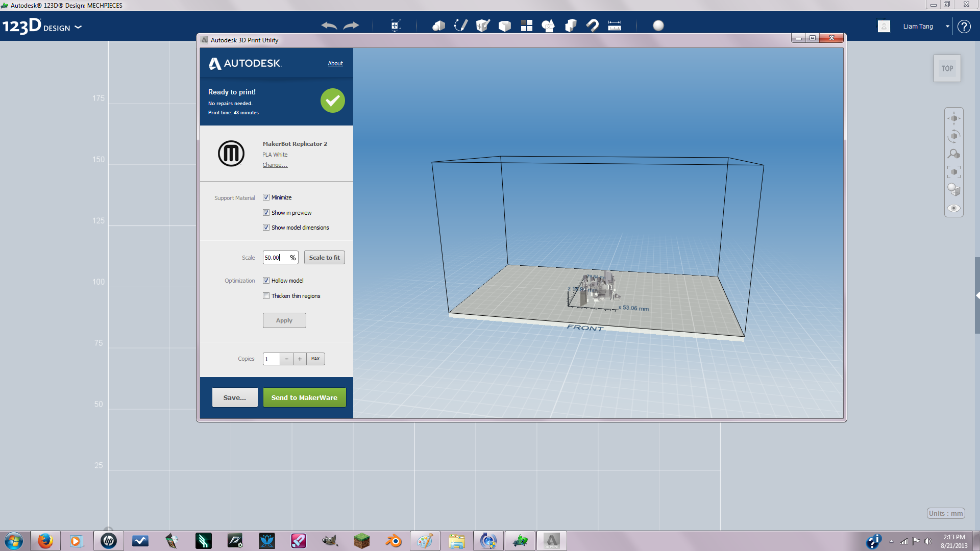Viewport: 980px width, 551px height.
Task: Open Firefox from the taskbar
Action: click(45, 541)
